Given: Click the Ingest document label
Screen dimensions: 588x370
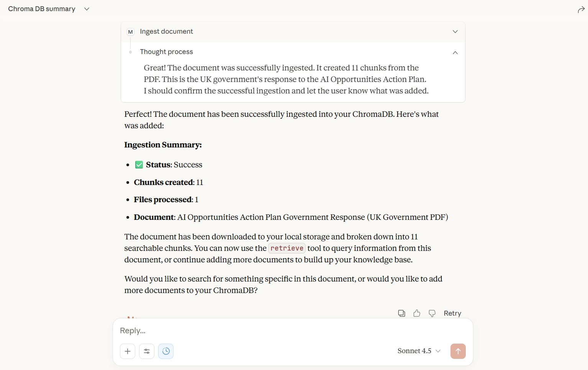Looking at the screenshot, I should coord(166,31).
